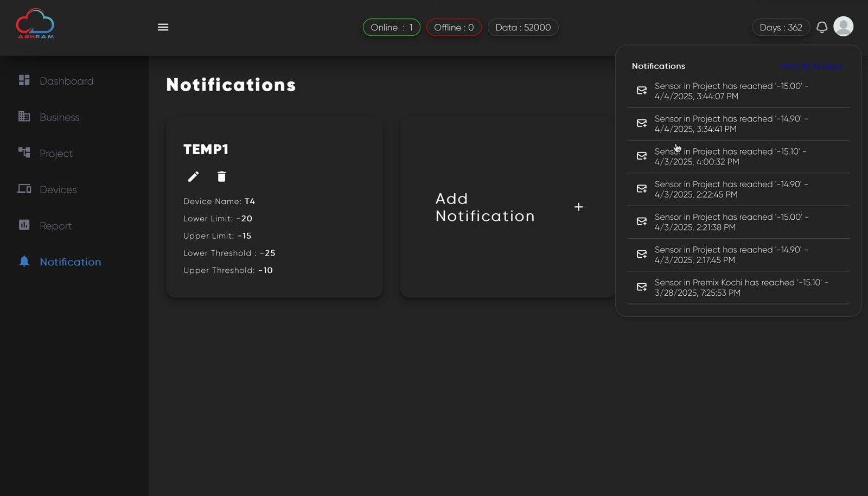This screenshot has height=496, width=868.
Task: Click mail icon for 2:22:45 PM notification
Action: 641,189
